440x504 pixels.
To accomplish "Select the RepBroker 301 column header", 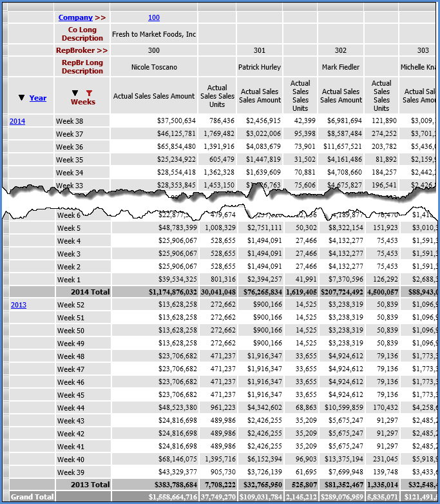I will click(x=259, y=50).
